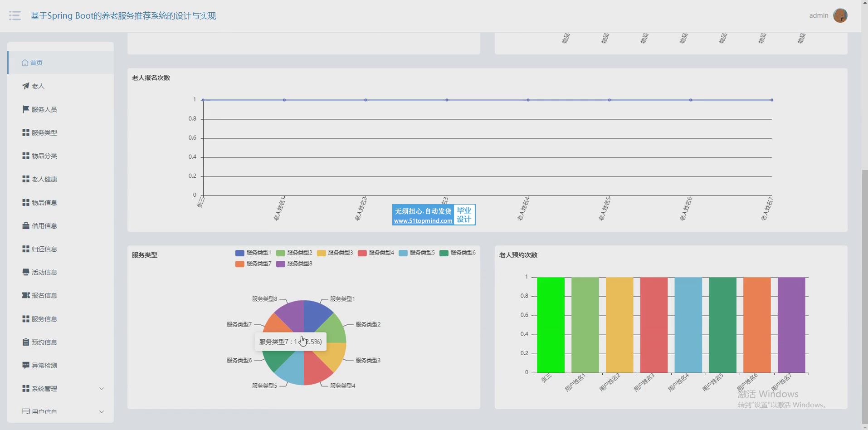868x430 pixels.
Task: Click the orange 用户姓名6 bar
Action: coord(757,325)
